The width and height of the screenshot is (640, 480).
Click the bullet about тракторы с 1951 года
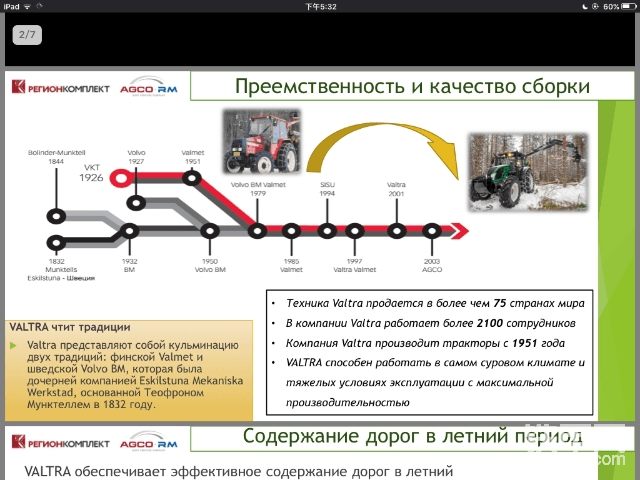click(x=425, y=343)
